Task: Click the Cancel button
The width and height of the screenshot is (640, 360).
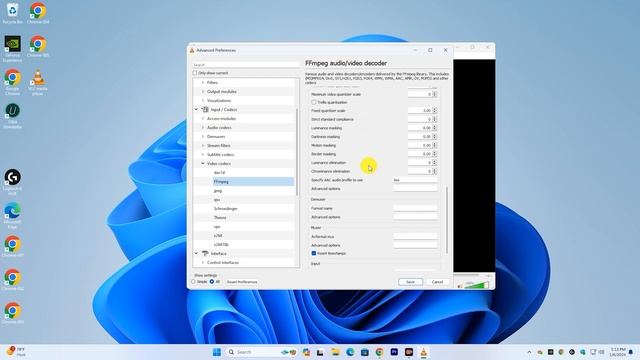Action: click(x=438, y=282)
